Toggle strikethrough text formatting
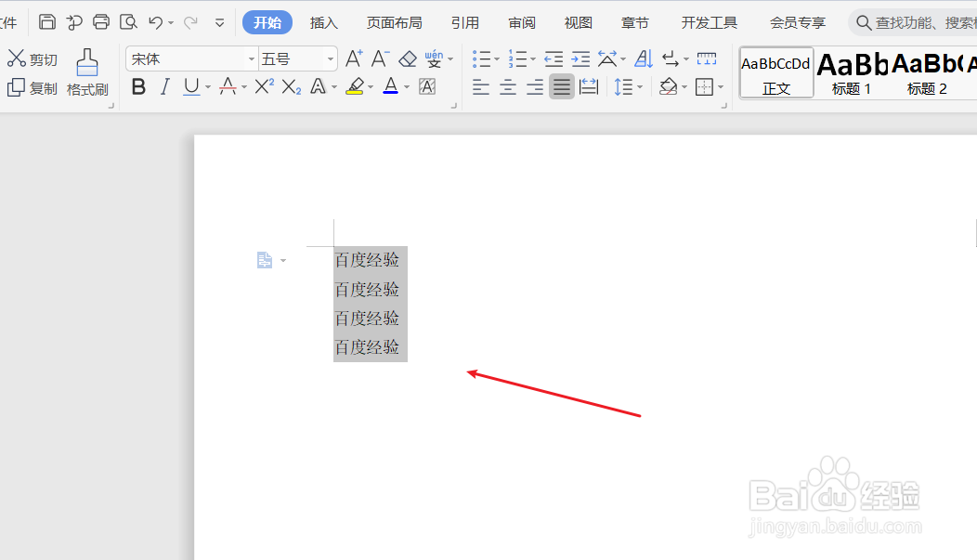This screenshot has width=977, height=560. click(x=228, y=86)
